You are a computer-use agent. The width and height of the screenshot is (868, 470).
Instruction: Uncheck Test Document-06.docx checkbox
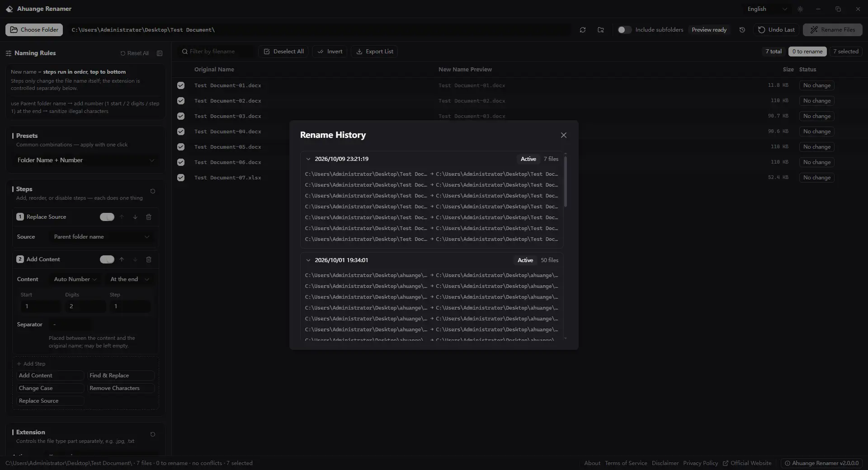coord(181,162)
